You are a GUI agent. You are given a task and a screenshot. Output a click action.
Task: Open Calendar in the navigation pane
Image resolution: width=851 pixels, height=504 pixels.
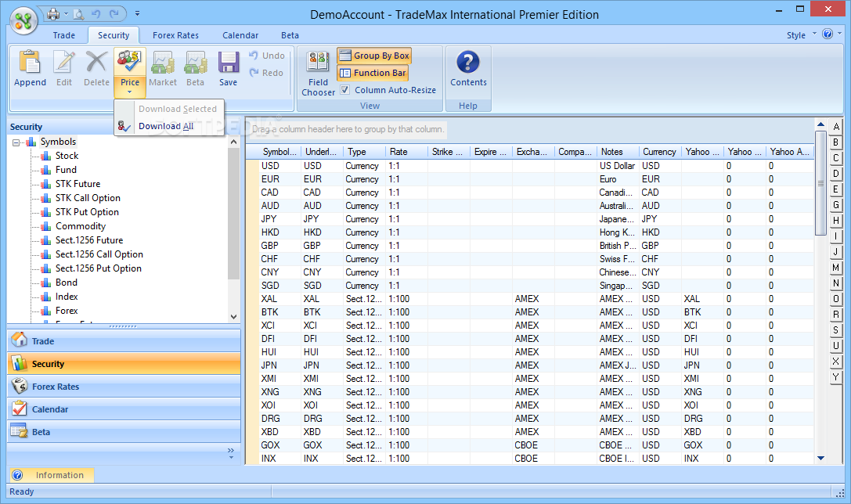(124, 409)
